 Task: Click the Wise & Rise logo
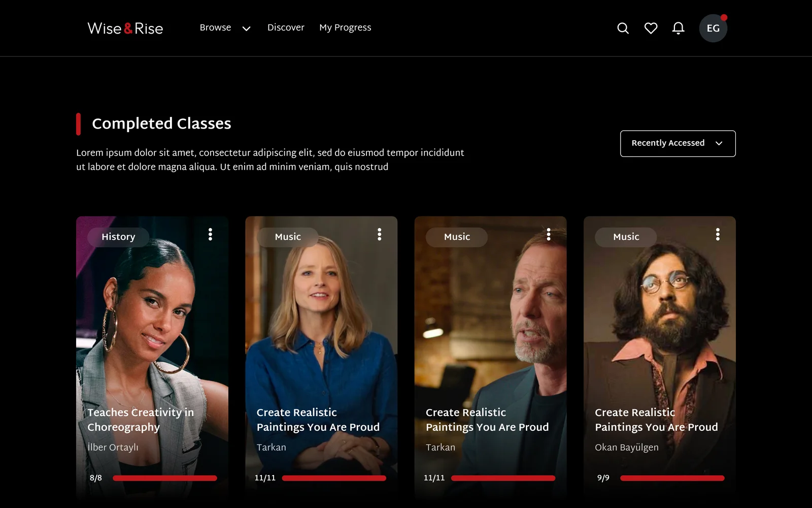click(x=125, y=28)
